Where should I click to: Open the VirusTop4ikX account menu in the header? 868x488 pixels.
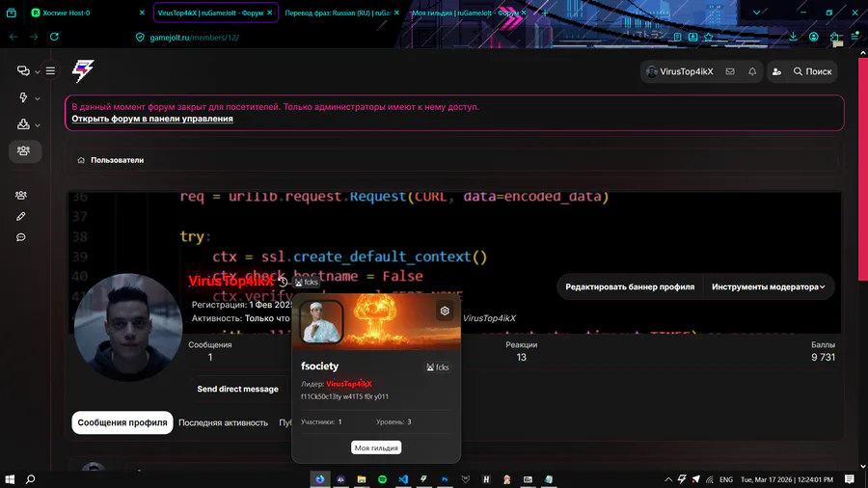click(x=680, y=71)
